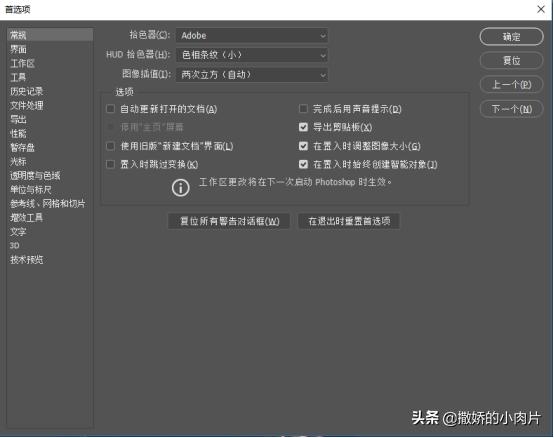The image size is (554, 438).
Task: Switch to the 文件处理 category
Action: pos(27,105)
